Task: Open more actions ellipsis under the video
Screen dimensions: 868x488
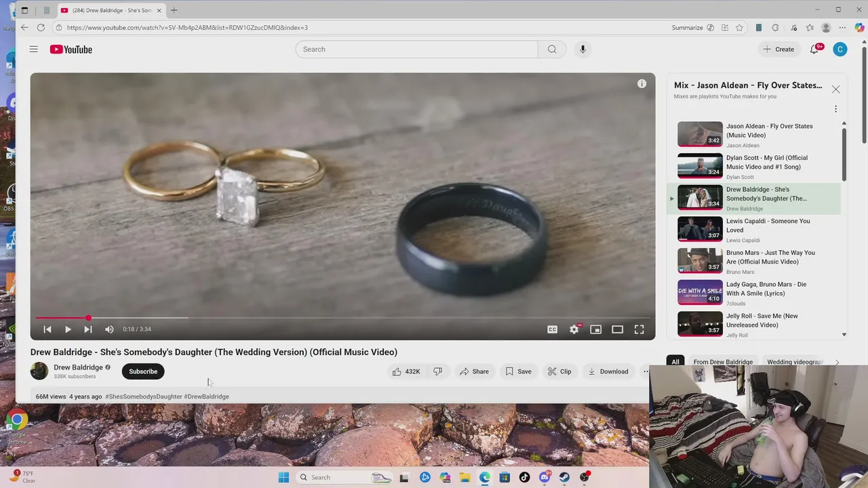Action: [645, 371]
